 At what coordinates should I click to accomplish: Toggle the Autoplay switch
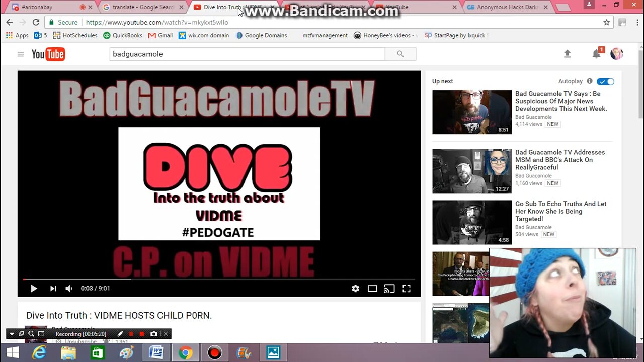click(x=605, y=81)
